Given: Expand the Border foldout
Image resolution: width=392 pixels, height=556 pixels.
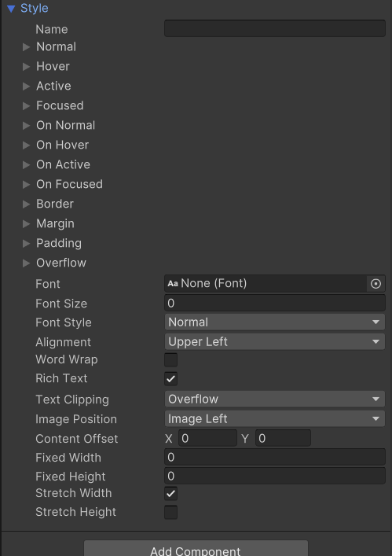Looking at the screenshot, I should click(26, 204).
